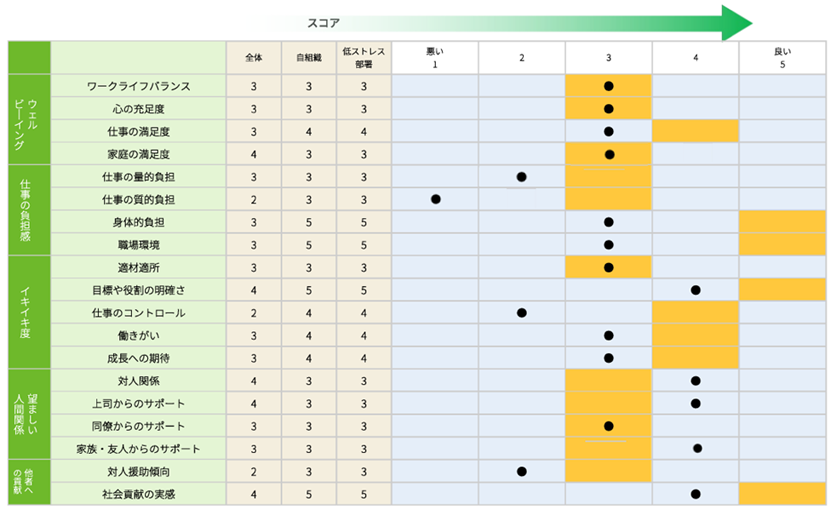Select the 全体 column header
Image resolution: width=840 pixels, height=509 pixels.
coord(254,58)
